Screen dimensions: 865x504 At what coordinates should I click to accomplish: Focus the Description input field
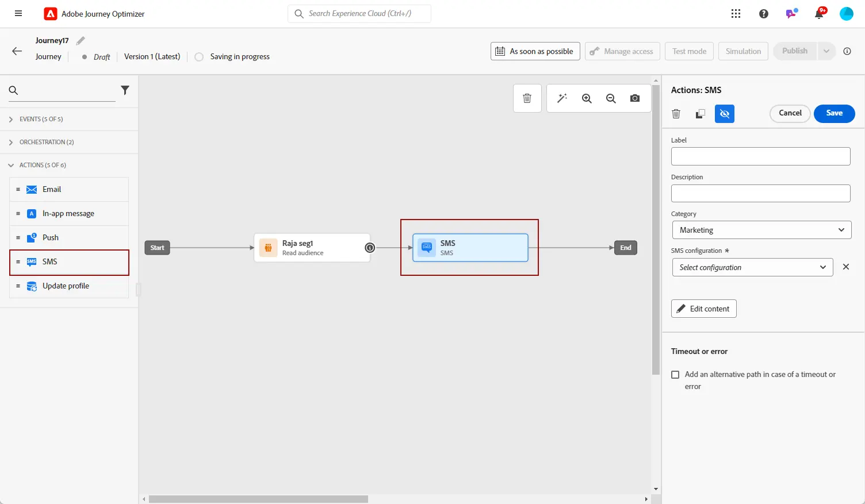click(760, 193)
